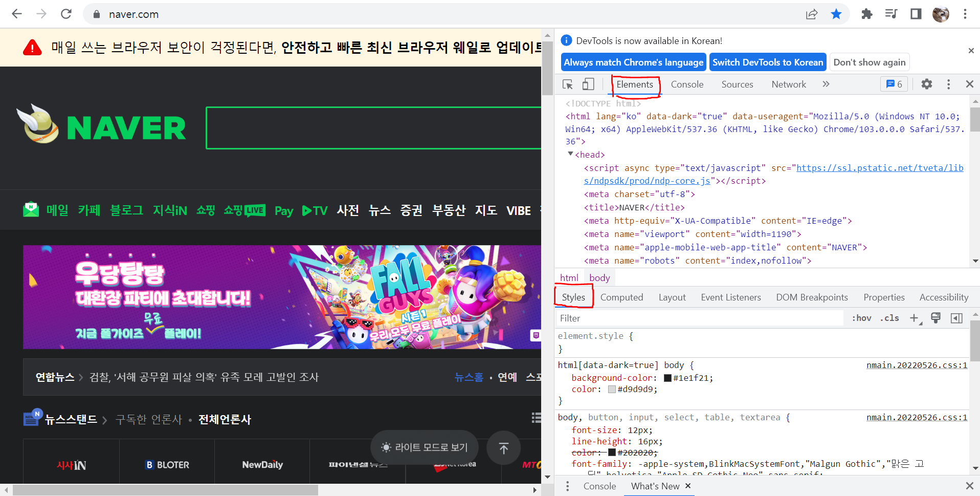Image resolution: width=980 pixels, height=496 pixels.
Task: Open nmain.20220526.css:1 link for html[data-dark=true] rule
Action: [x=917, y=365]
